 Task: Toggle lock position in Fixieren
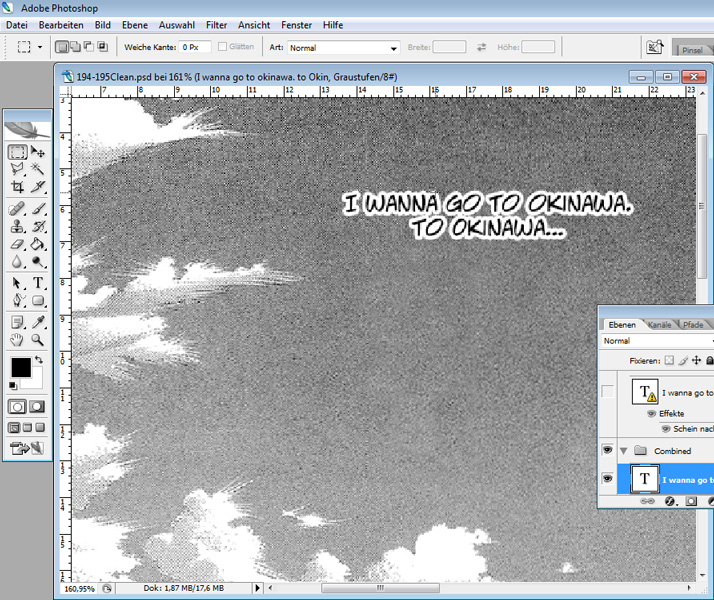pyautogui.click(x=696, y=361)
